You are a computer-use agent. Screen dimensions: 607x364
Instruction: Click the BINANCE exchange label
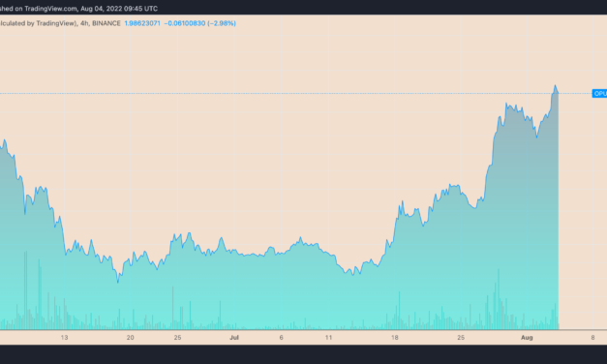click(106, 23)
